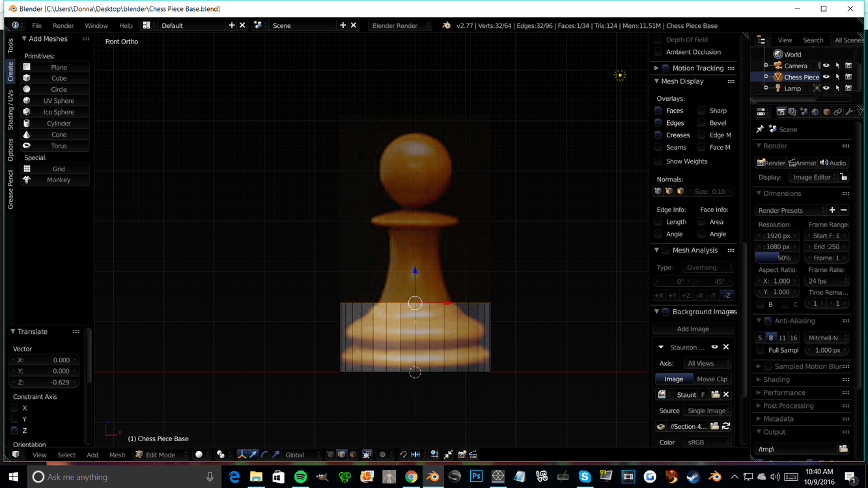Open the Edit Mode dropdown

[160, 455]
